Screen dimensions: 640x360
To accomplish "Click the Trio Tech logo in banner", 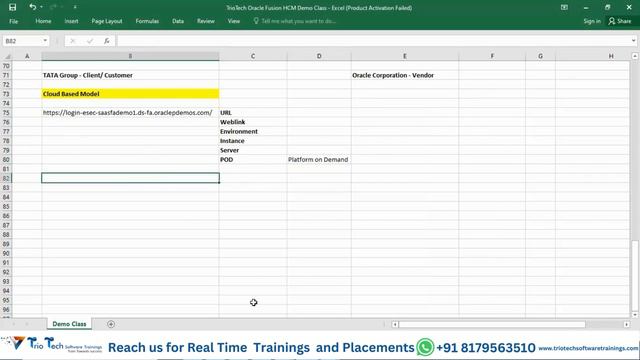I will click(x=52, y=344).
